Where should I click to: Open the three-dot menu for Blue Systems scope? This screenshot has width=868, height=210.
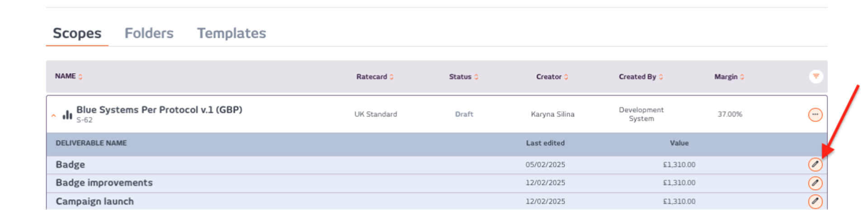click(815, 115)
